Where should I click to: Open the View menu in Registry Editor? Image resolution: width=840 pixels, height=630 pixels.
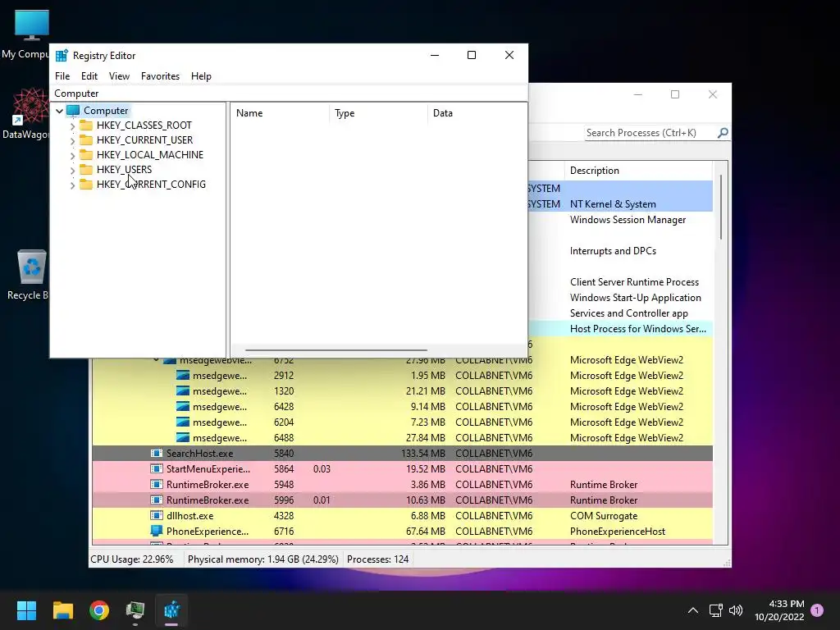coord(119,76)
